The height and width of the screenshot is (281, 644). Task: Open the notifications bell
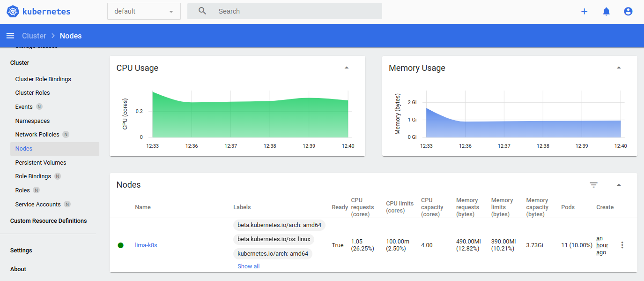pos(606,11)
